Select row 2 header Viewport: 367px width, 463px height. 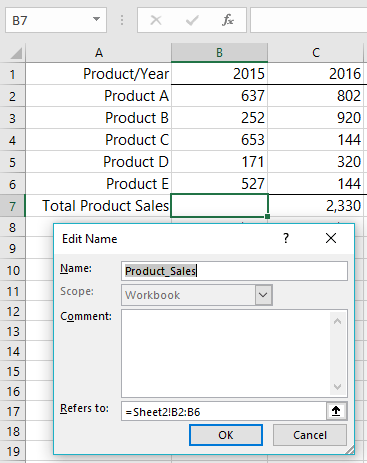(x=13, y=96)
